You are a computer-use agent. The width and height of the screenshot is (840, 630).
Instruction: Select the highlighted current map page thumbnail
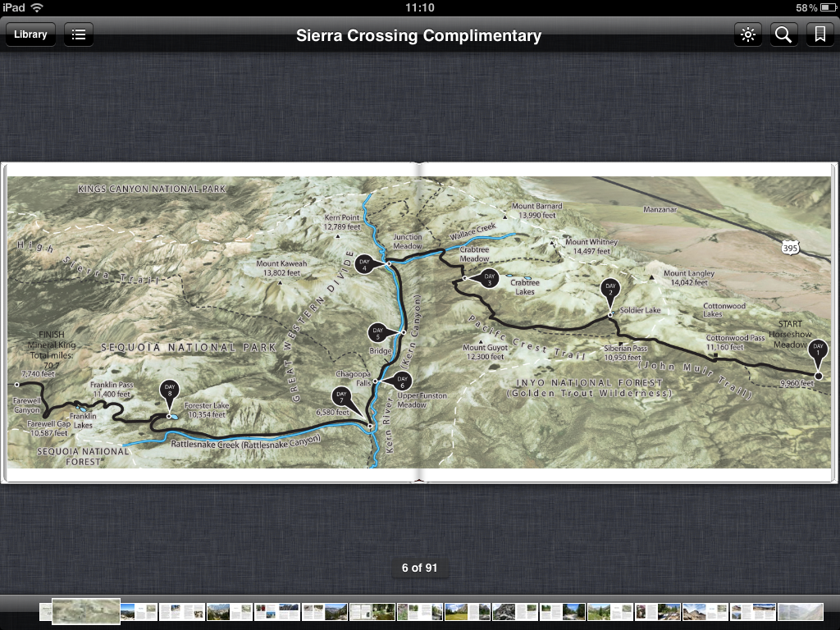pos(85,612)
